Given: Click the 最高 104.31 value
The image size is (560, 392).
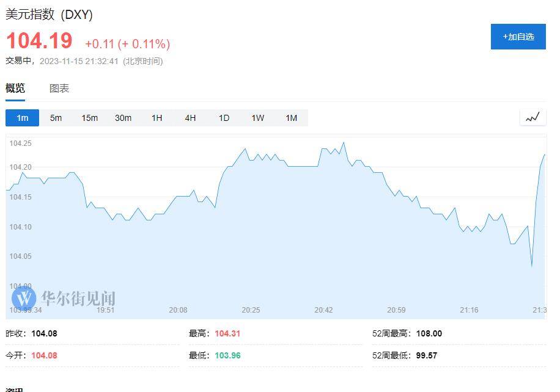Looking at the screenshot, I should coord(227,333).
